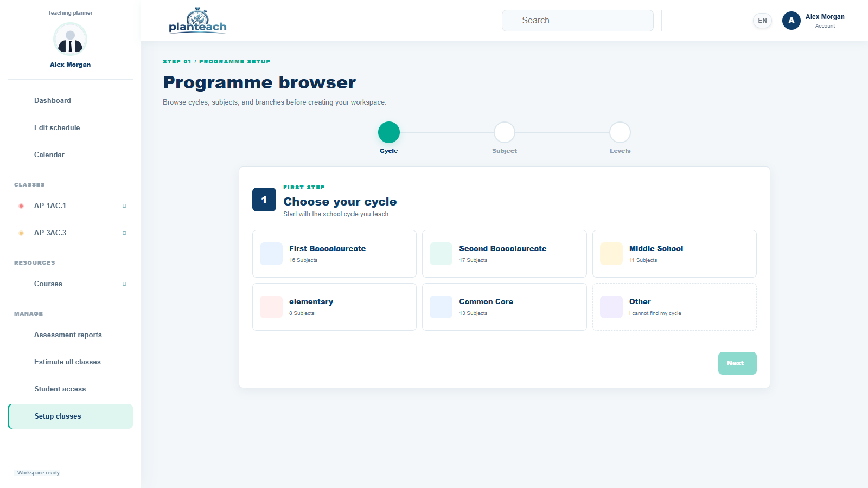868x488 pixels.
Task: Select Estimate all classes
Action: tap(70, 362)
